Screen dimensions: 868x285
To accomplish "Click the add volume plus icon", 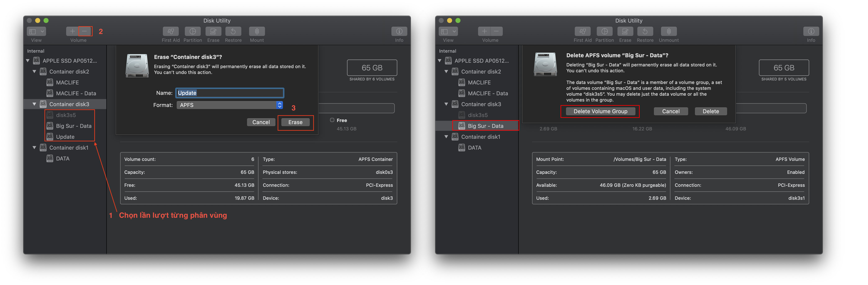I will (x=72, y=31).
